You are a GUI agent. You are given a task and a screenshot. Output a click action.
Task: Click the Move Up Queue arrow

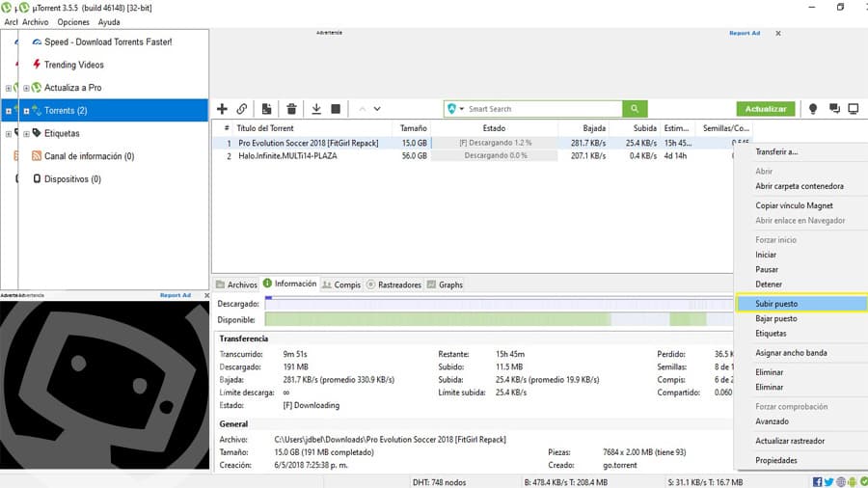[x=362, y=109]
